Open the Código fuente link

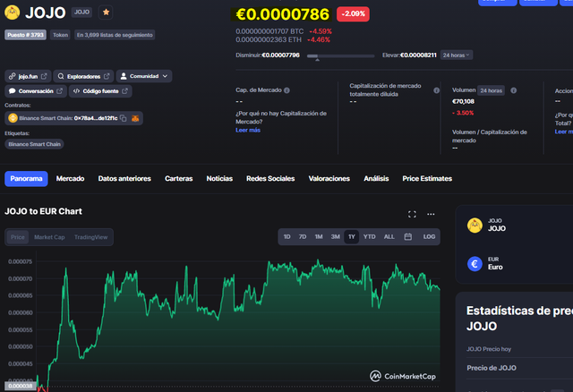pos(100,91)
